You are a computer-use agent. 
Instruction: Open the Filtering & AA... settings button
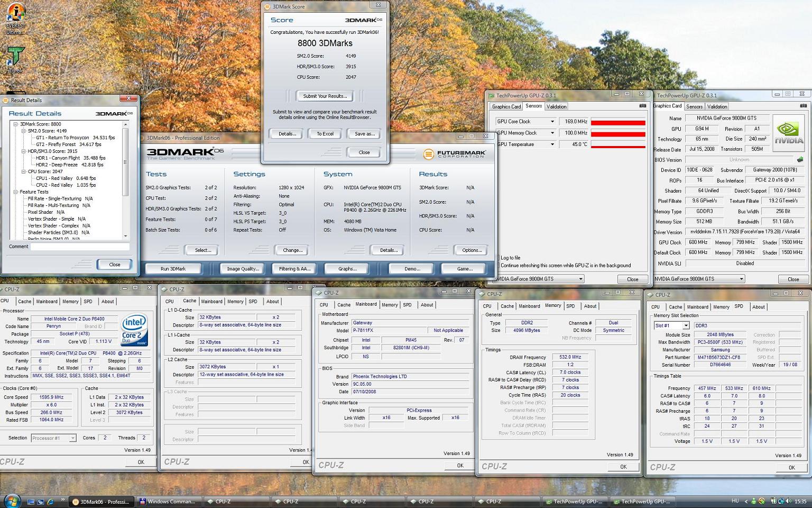coord(294,269)
